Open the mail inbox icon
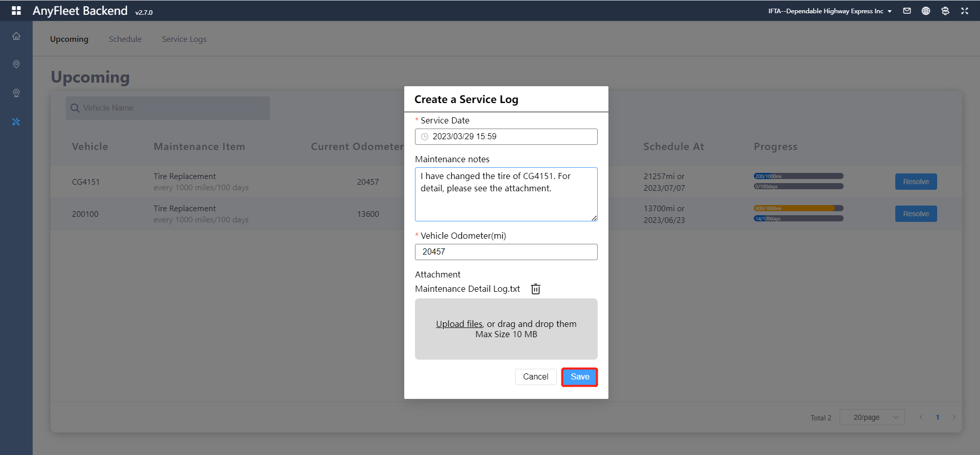Image resolution: width=980 pixels, height=455 pixels. point(907,11)
